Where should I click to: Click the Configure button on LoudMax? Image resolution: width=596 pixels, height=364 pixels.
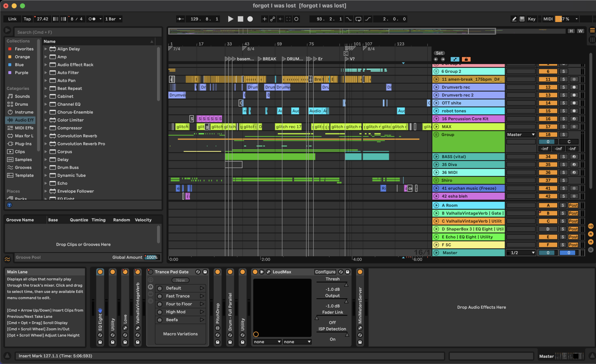coord(325,272)
